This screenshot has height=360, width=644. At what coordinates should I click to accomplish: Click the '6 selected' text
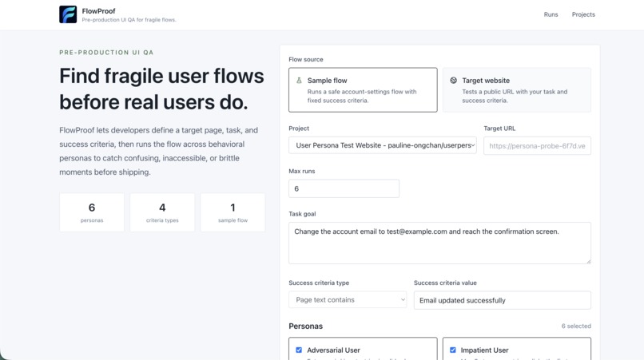576,326
